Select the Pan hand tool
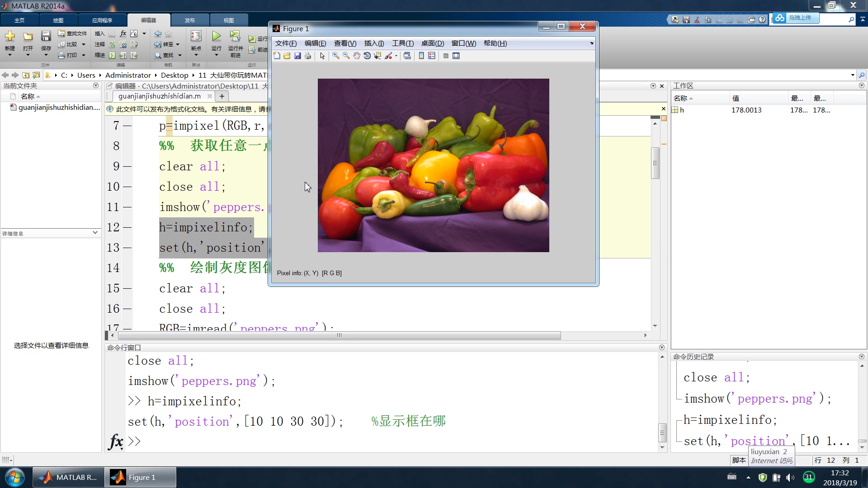This screenshot has height=488, width=868. (357, 56)
